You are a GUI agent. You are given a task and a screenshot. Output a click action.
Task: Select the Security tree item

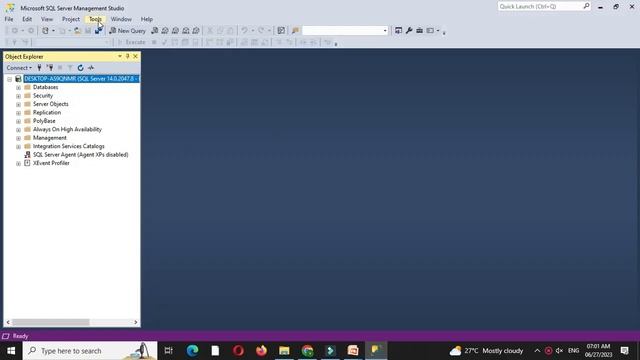[43, 96]
